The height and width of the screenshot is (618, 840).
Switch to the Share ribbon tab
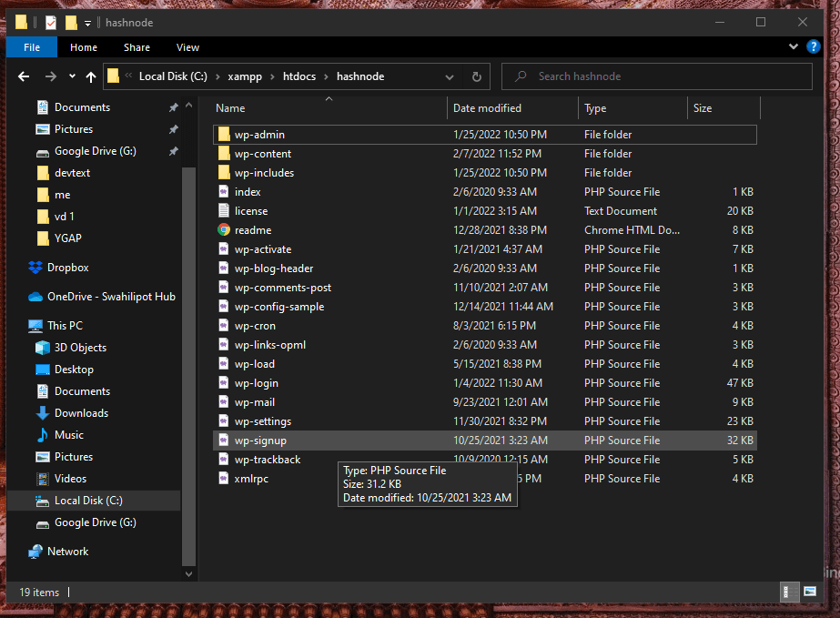[x=137, y=47]
